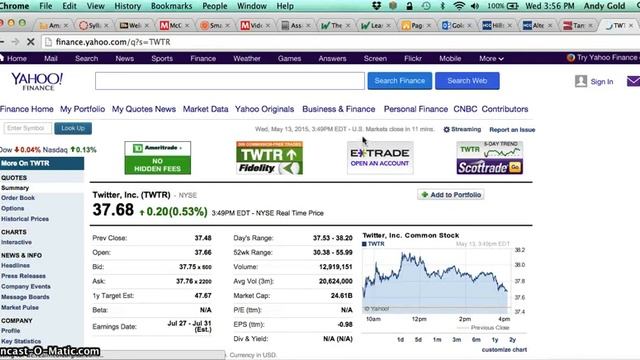Switch to the Gol browser tab

coord(457,25)
